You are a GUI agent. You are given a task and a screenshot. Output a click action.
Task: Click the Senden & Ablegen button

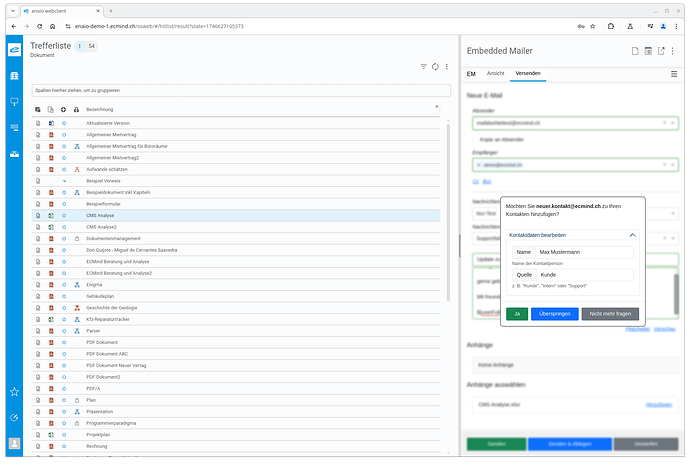pos(569,444)
